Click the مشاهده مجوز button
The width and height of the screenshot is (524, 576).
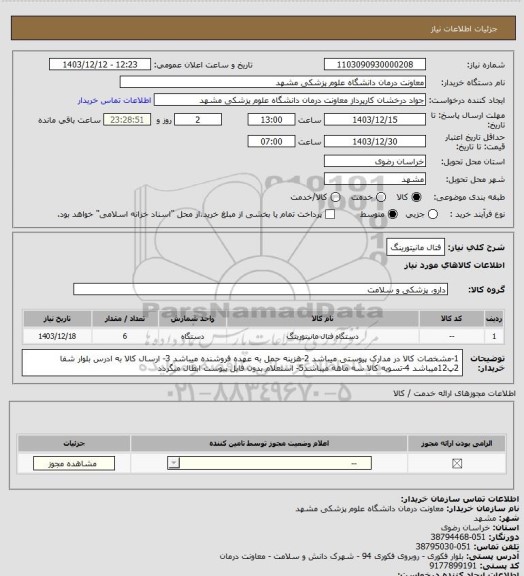click(x=74, y=464)
